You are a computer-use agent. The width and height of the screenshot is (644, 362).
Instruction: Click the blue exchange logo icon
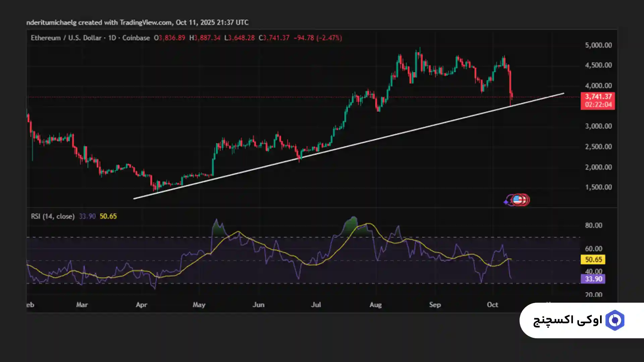pos(614,320)
